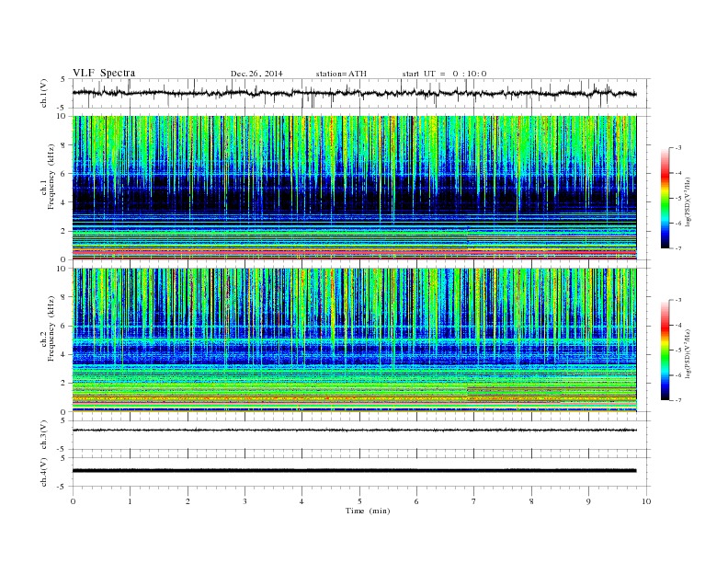Screen dimensions: 728x563
Task: Click the ch.1 'Frequency (kHz)' axis label
Action: (x=51, y=177)
